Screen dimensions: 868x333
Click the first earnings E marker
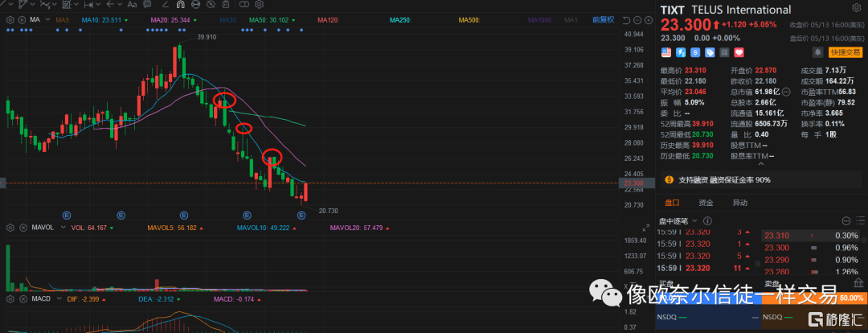[x=67, y=214]
